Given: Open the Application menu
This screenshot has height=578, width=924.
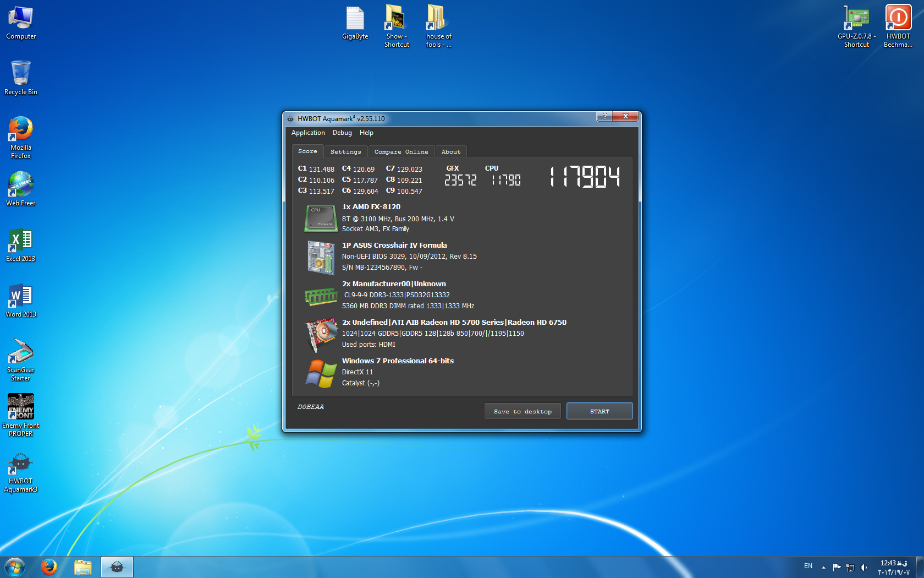Looking at the screenshot, I should click(x=308, y=133).
